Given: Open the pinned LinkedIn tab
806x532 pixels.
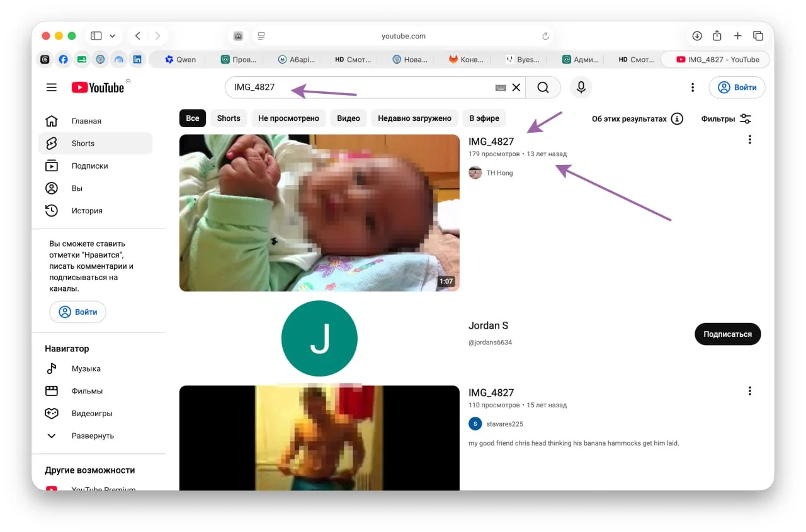Looking at the screenshot, I should 137,60.
